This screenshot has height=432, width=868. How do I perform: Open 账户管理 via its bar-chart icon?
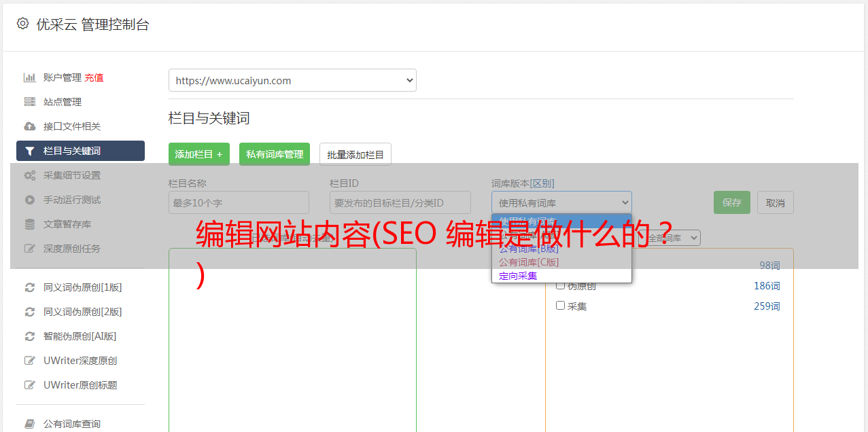pyautogui.click(x=29, y=77)
